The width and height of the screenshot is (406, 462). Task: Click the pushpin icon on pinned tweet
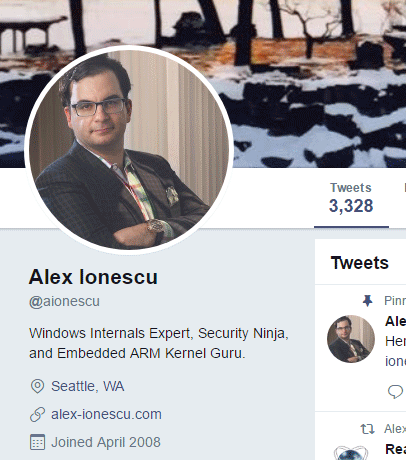click(367, 301)
